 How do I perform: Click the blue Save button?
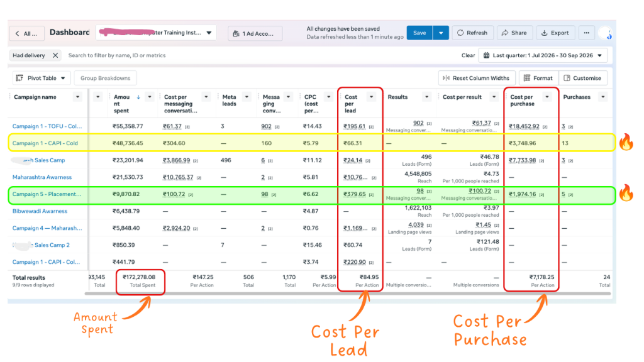(419, 33)
